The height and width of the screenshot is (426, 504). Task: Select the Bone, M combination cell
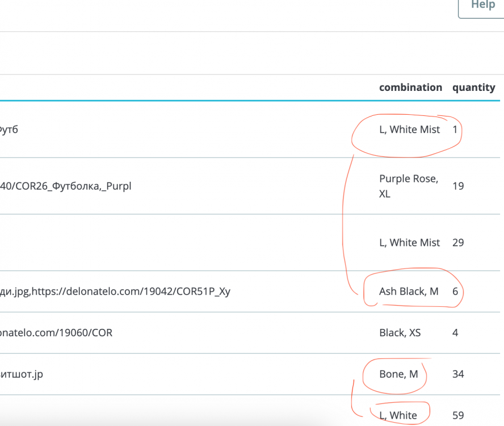coord(398,374)
